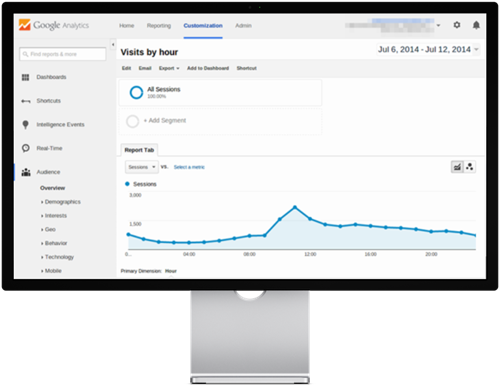This screenshot has width=500, height=386.
Task: Open Audience Overview in sidebar
Action: click(x=53, y=188)
